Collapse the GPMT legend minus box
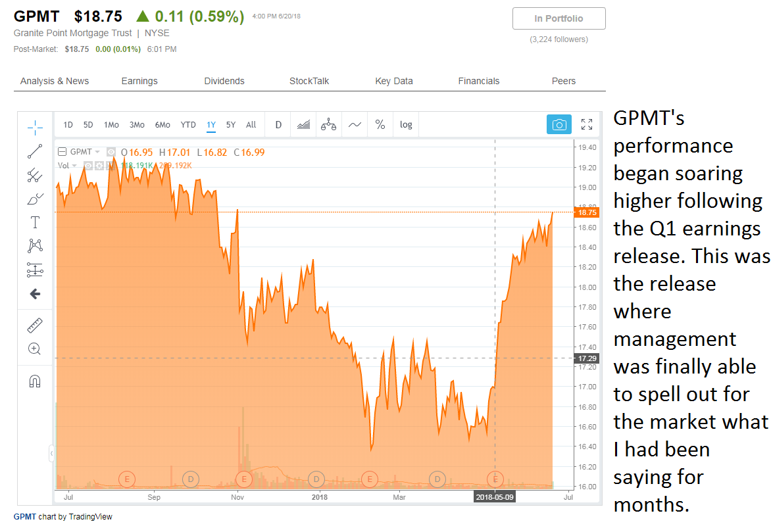 pos(62,152)
